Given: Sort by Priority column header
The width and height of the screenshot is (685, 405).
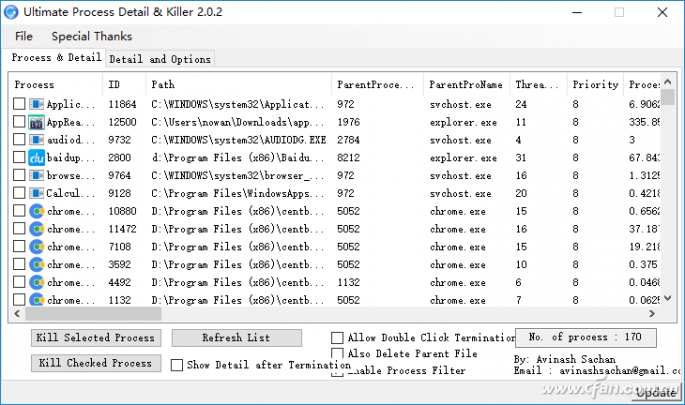Looking at the screenshot, I should [595, 84].
